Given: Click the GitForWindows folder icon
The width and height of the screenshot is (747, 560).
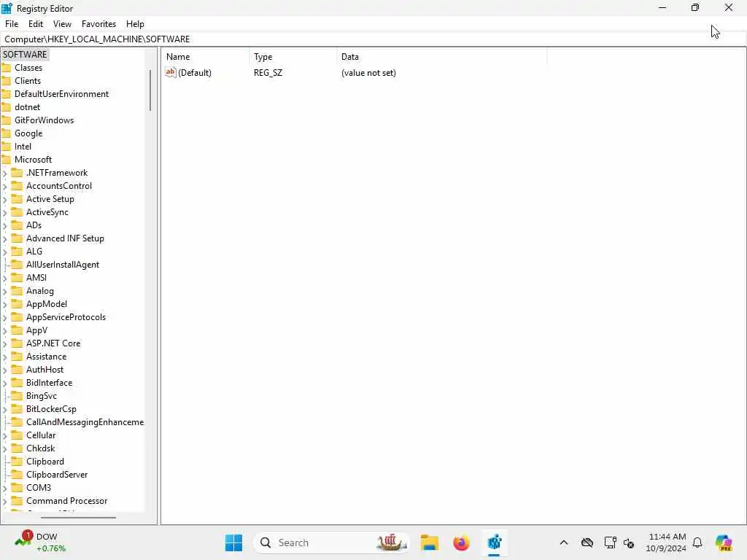Looking at the screenshot, I should pyautogui.click(x=6, y=120).
